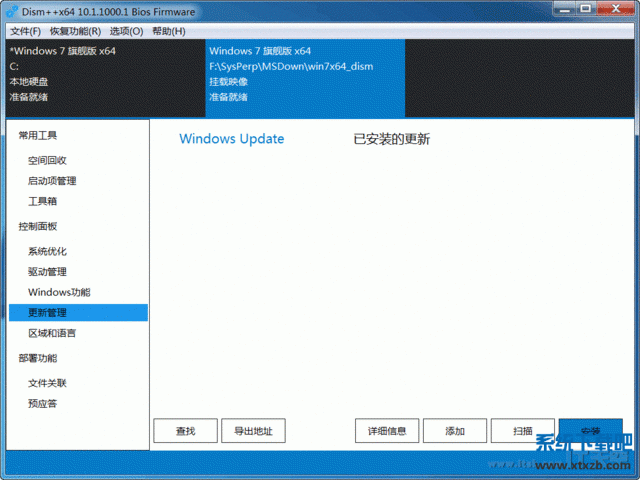Open 区域和语言 in the sidebar
This screenshot has height=480, width=640.
click(52, 333)
